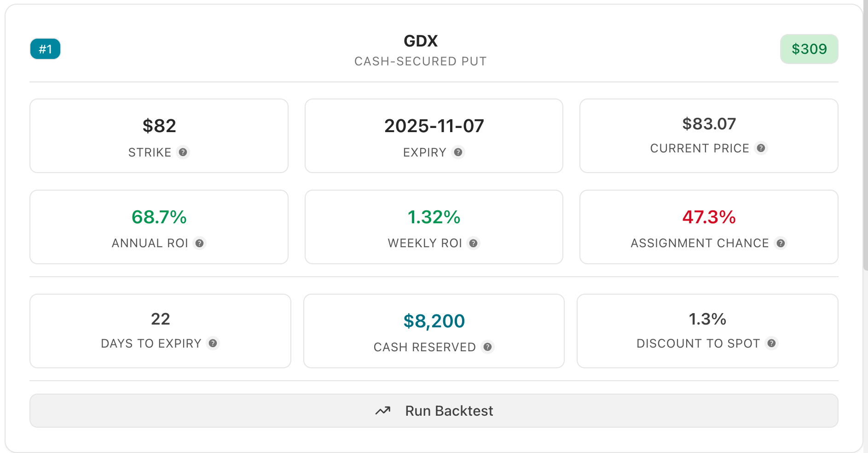Screen dimensions: 868x453
Task: Show the Annual ROI help icon info
Action: (199, 243)
